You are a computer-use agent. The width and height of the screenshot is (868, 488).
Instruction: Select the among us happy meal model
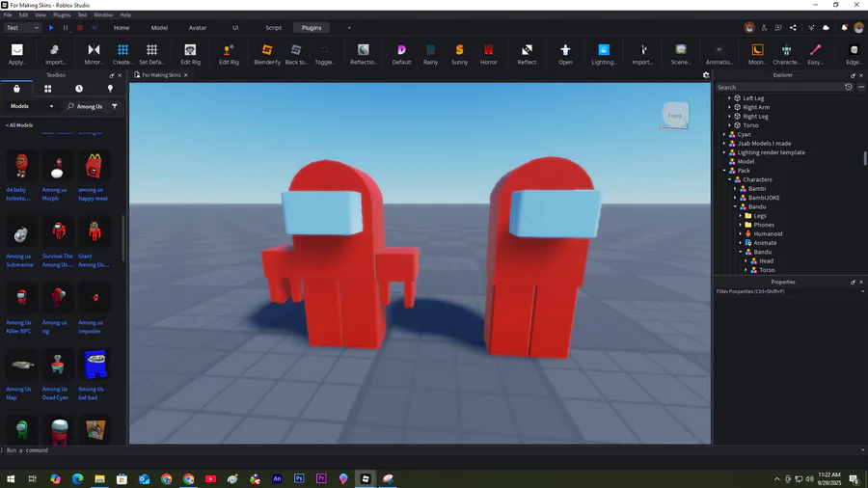point(94,177)
